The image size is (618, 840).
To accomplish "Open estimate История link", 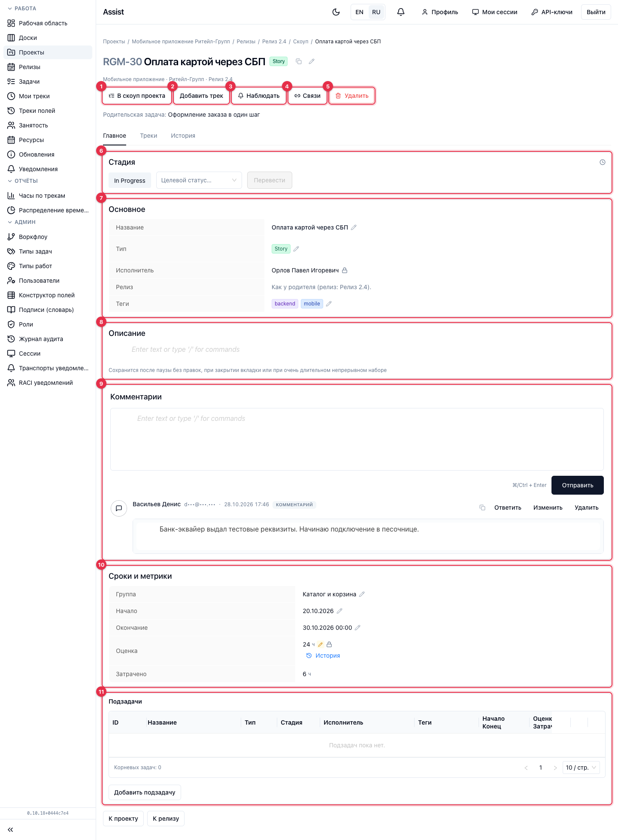I will (x=323, y=656).
